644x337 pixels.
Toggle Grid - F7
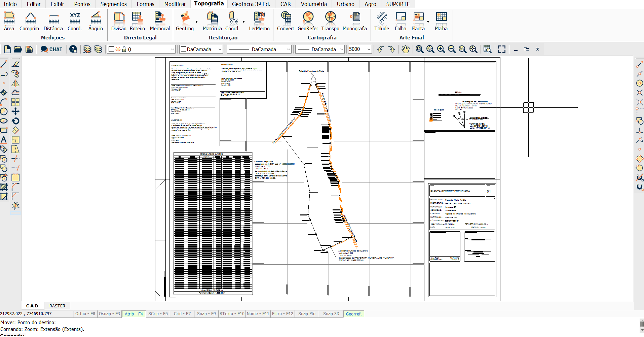[182, 314]
